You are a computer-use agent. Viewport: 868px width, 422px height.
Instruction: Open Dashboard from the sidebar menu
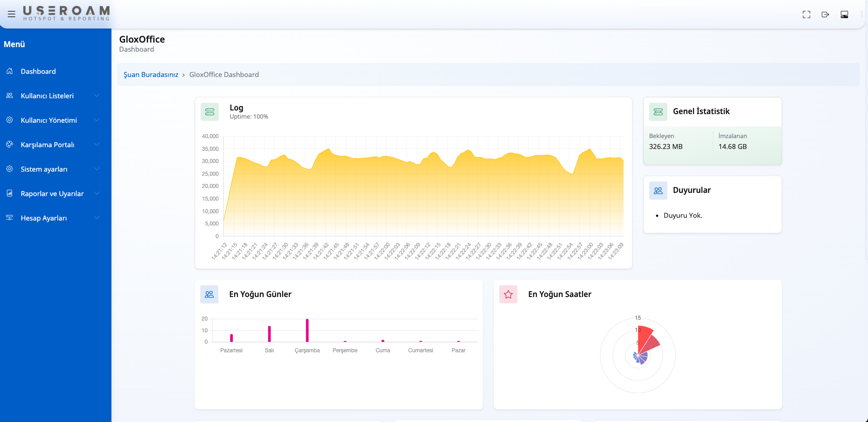(x=38, y=72)
